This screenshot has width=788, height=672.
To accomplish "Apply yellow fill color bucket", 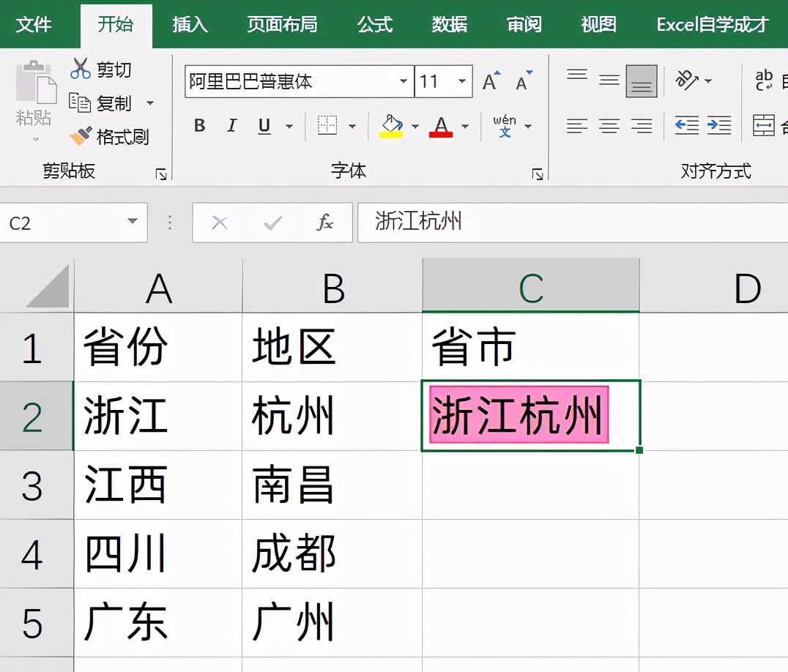I will coord(392,126).
